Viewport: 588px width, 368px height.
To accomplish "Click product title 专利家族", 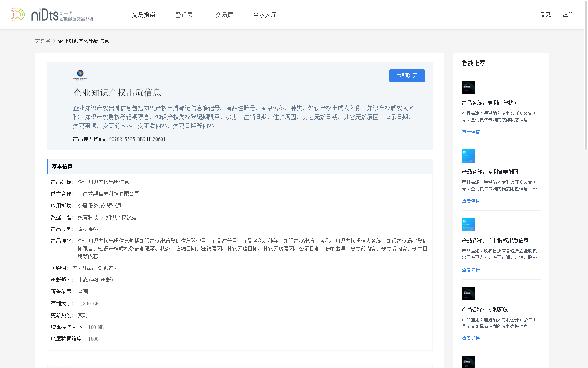I will [485, 309].
